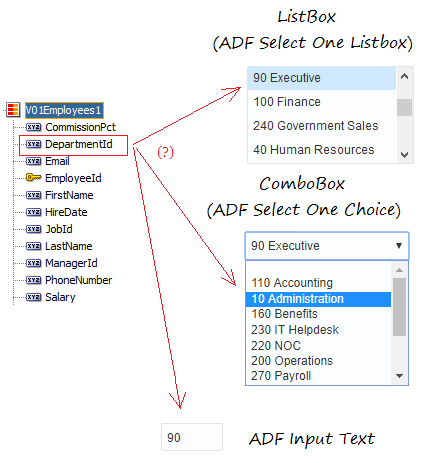Click the listbox scroll down arrow
This screenshot has width=439, height=463.
(x=405, y=155)
